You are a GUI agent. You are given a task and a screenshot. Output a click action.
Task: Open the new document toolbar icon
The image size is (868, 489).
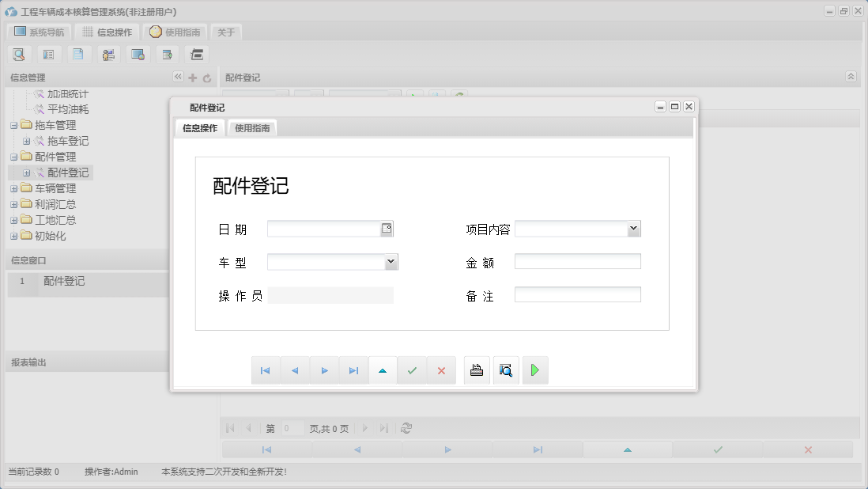(78, 54)
